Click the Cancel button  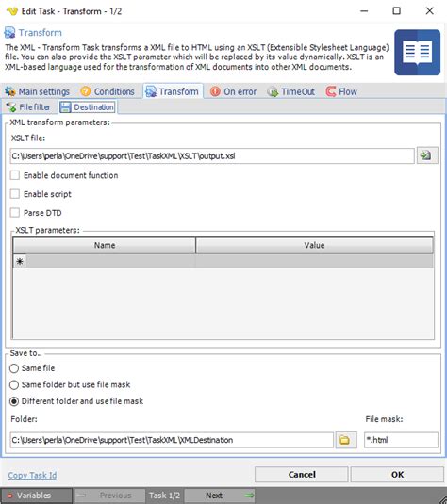point(302,475)
